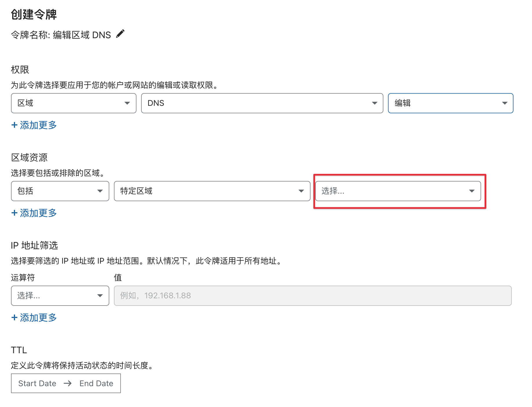Image resolution: width=532 pixels, height=407 pixels.
Task: Click the caret arrow in the red-highlighted dropdown
Action: pos(472,191)
